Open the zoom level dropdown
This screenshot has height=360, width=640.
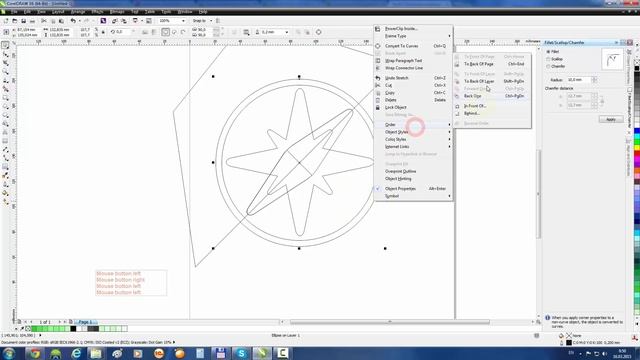tap(183, 21)
